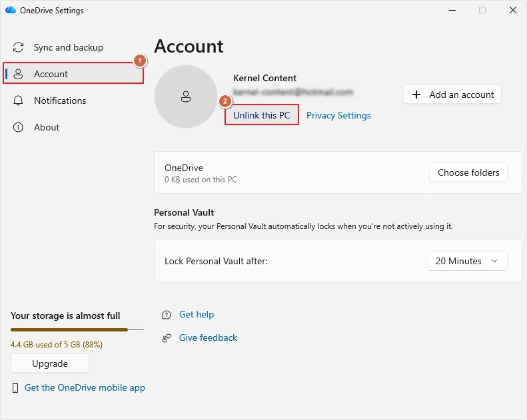Click '0 KB used on this PC' text

tap(201, 180)
